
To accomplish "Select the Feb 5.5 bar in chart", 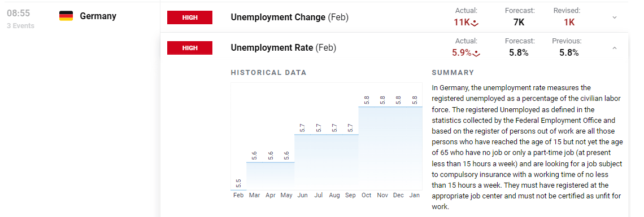I will tap(238, 189).
